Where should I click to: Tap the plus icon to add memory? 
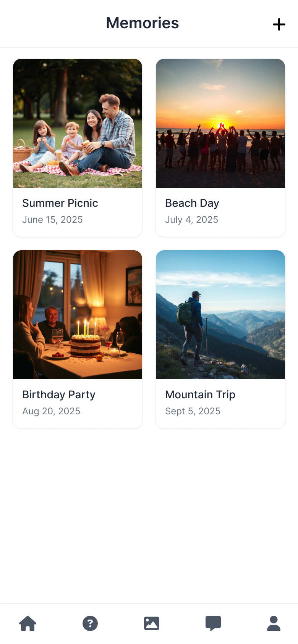(x=279, y=24)
